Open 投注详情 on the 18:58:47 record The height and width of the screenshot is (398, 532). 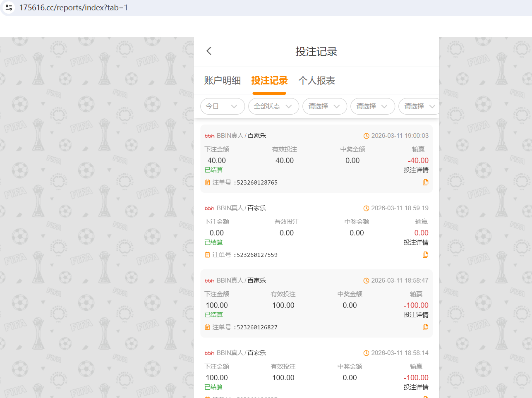tap(416, 314)
